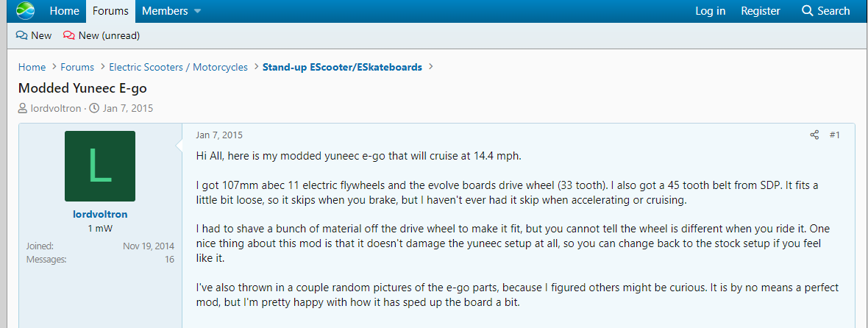This screenshot has width=868, height=328.
Task: Select the Forums tab
Action: coord(110,11)
